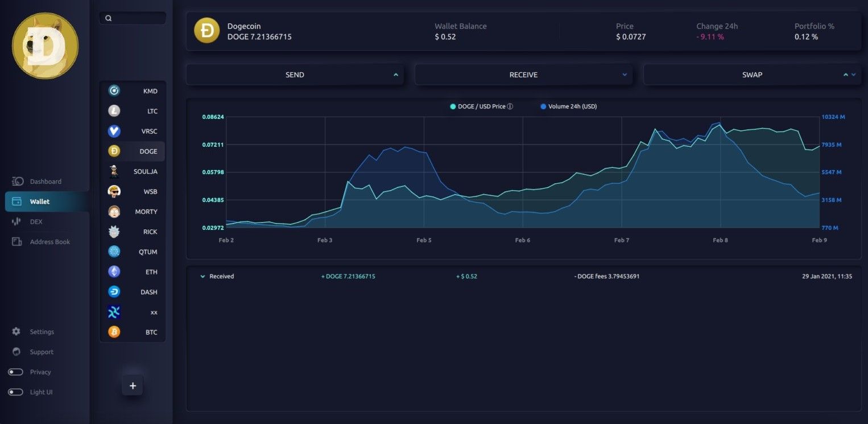This screenshot has height=424, width=868.
Task: Click the QTUM coin icon
Action: pyautogui.click(x=114, y=252)
